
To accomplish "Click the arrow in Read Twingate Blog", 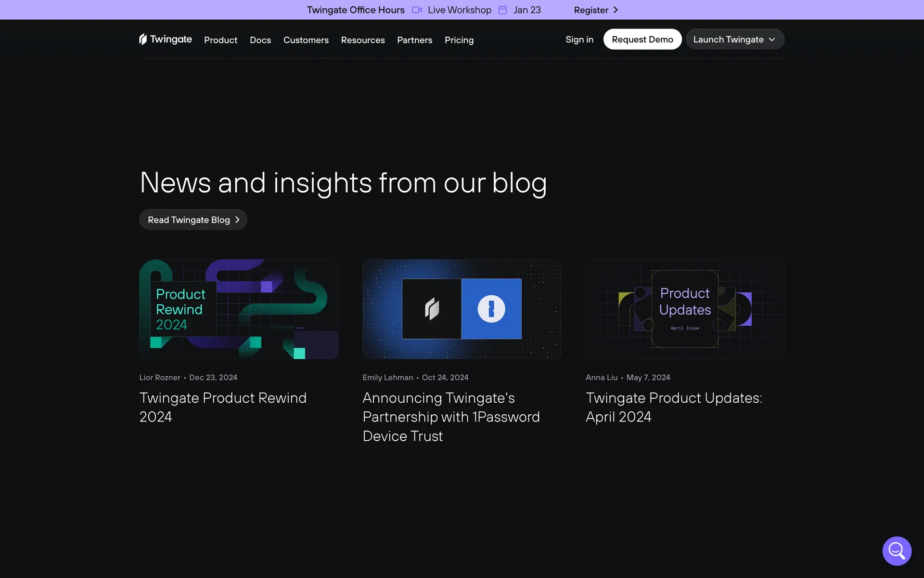I will point(237,220).
